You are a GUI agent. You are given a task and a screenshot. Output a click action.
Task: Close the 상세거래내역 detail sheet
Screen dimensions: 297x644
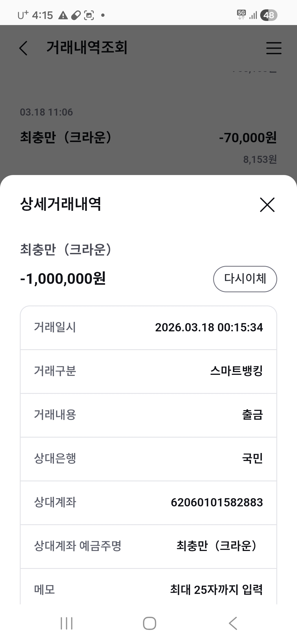click(267, 205)
